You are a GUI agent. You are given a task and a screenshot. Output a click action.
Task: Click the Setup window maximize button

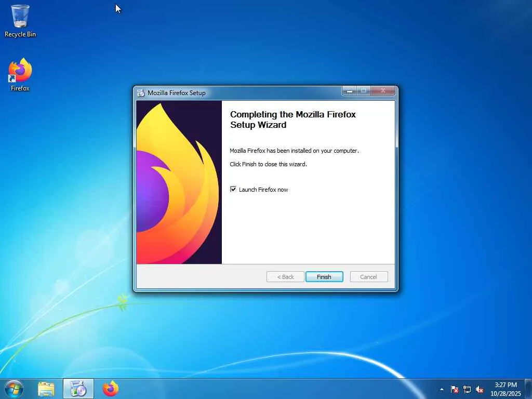364,90
